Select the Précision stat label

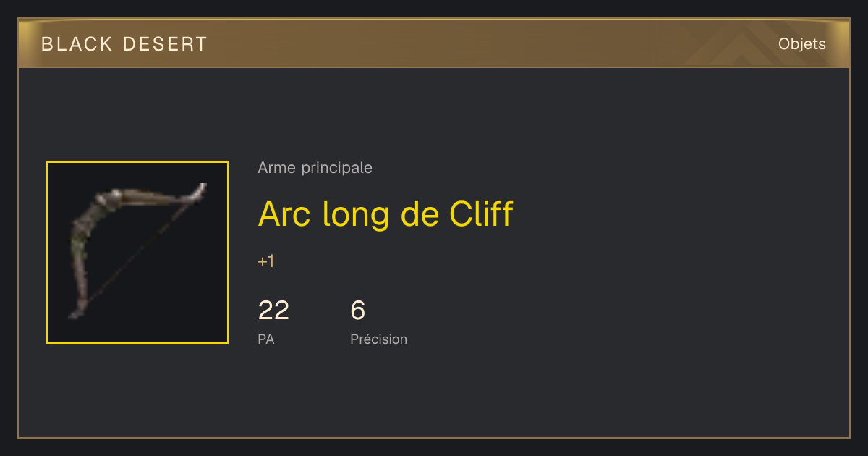point(379,339)
